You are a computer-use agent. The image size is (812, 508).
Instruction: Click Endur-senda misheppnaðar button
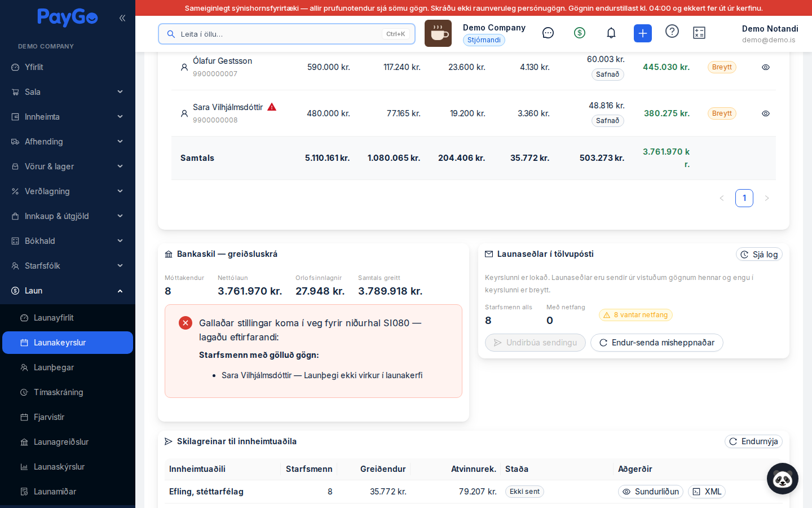click(x=657, y=343)
